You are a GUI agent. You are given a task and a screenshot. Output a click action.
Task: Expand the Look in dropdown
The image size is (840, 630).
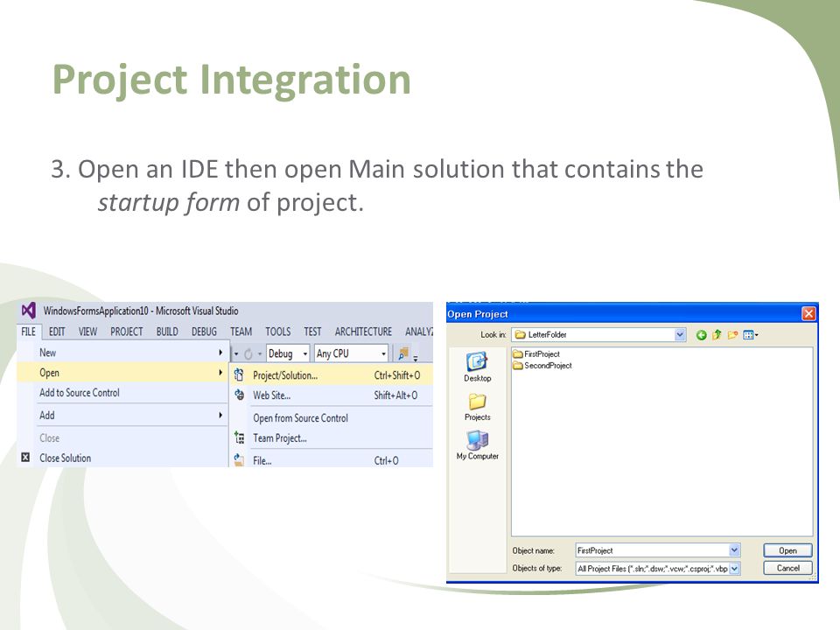point(680,335)
